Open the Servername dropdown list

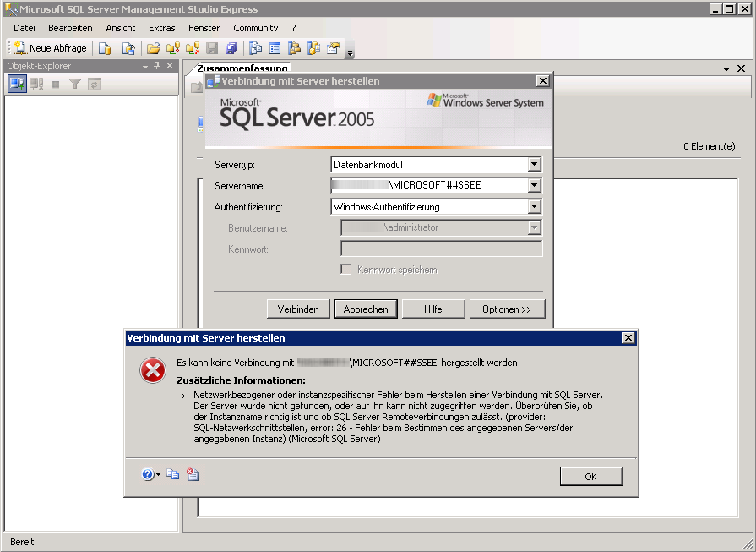pyautogui.click(x=534, y=185)
